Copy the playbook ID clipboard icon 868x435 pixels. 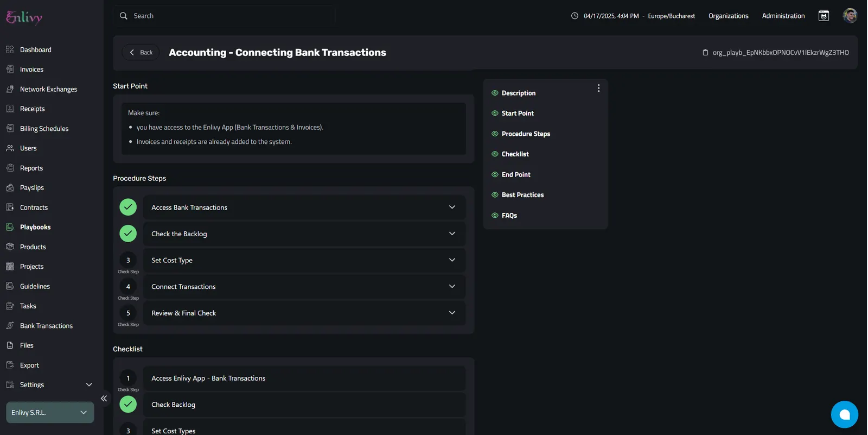[x=705, y=53]
